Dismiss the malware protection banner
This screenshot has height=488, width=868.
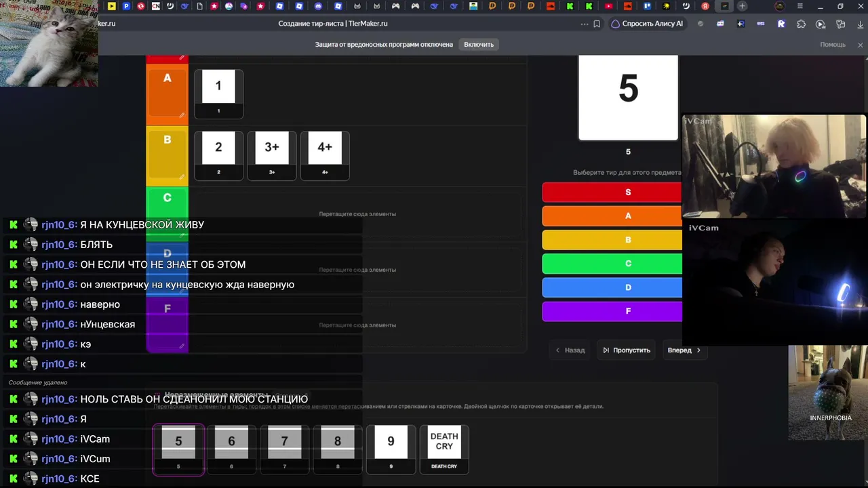(860, 45)
